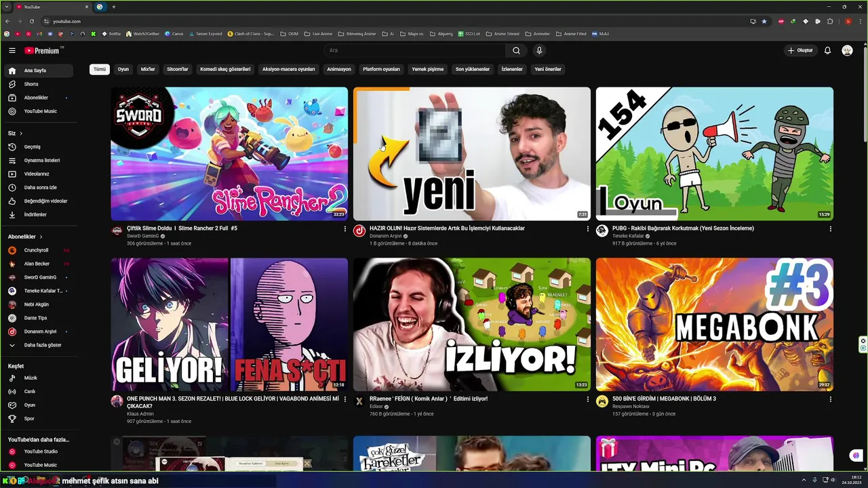This screenshot has width=868, height=488.
Task: Open Donanım Arşivi channel link under video
Action: tap(386, 236)
